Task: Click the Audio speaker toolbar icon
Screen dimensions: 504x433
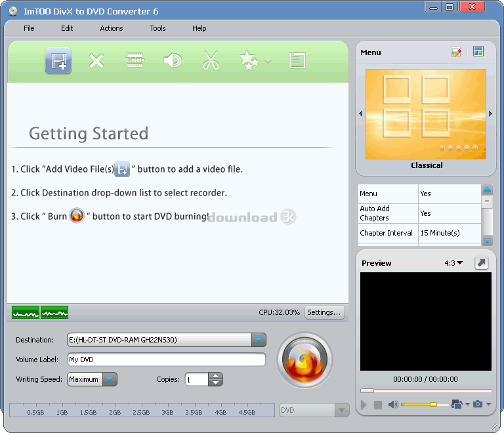Action: tap(172, 61)
